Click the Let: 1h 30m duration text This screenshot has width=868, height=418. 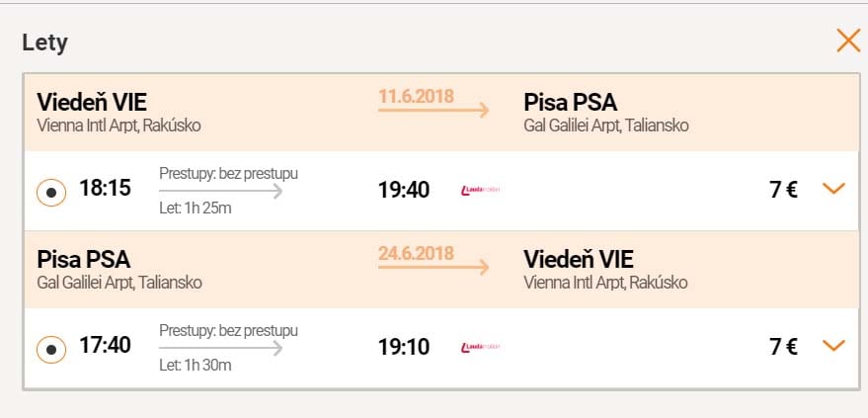coord(196,366)
